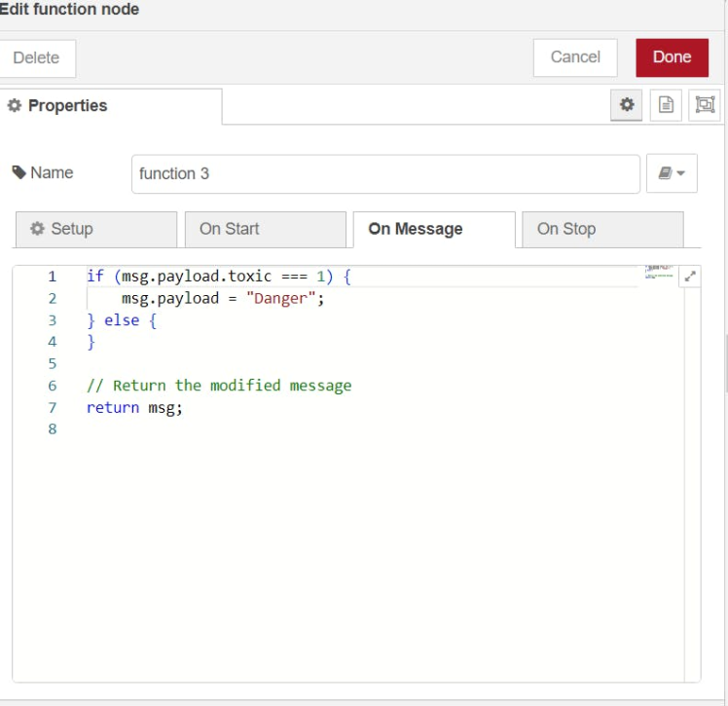Screen dimensions: 728x706
Task: Open node properties gear icon
Action: [x=627, y=105]
